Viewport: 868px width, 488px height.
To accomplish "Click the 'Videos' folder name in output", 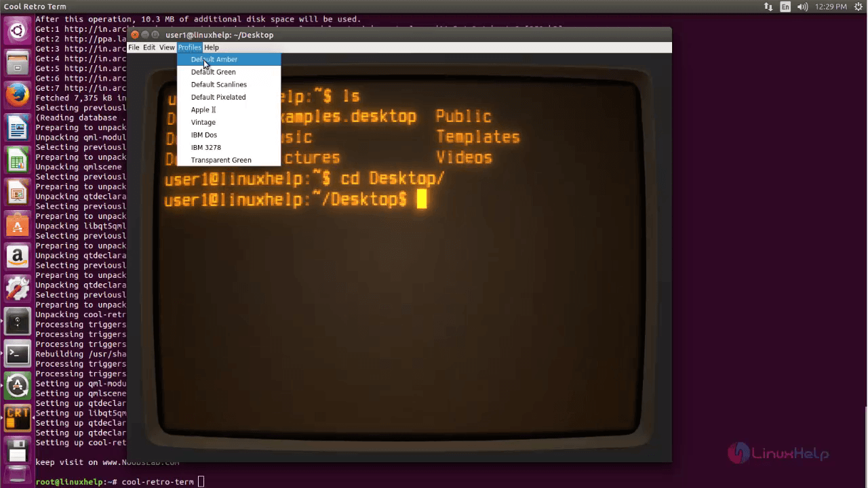I will [x=464, y=157].
